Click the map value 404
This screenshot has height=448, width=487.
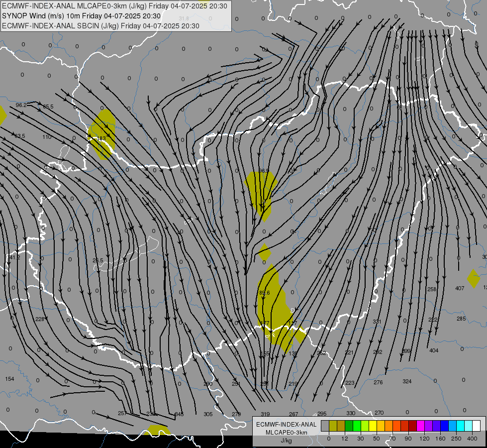[x=434, y=351]
